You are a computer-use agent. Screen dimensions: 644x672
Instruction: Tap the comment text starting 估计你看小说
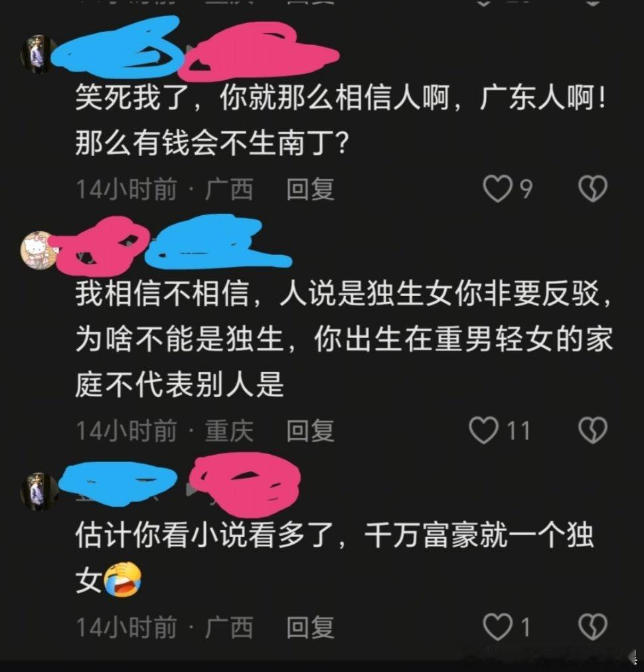(x=334, y=557)
